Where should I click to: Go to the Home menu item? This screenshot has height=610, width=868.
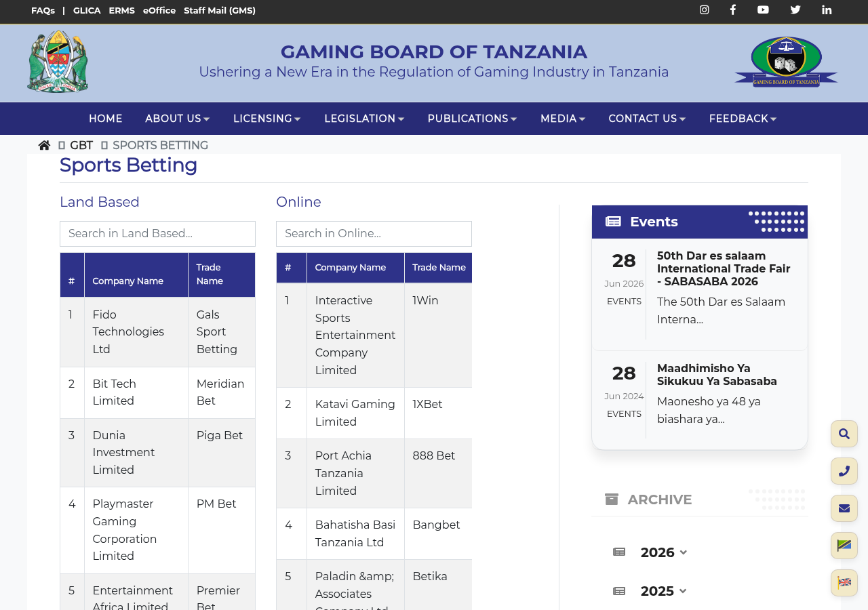tap(106, 119)
